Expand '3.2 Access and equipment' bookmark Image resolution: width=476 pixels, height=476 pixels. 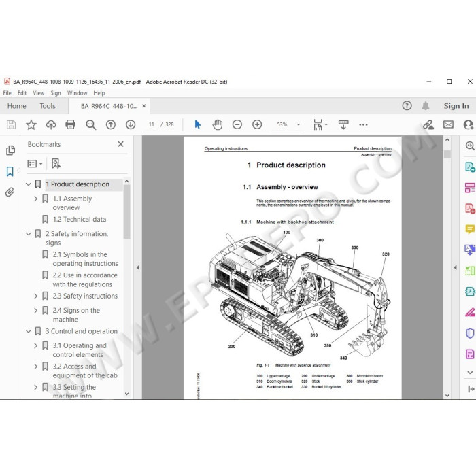(35, 367)
